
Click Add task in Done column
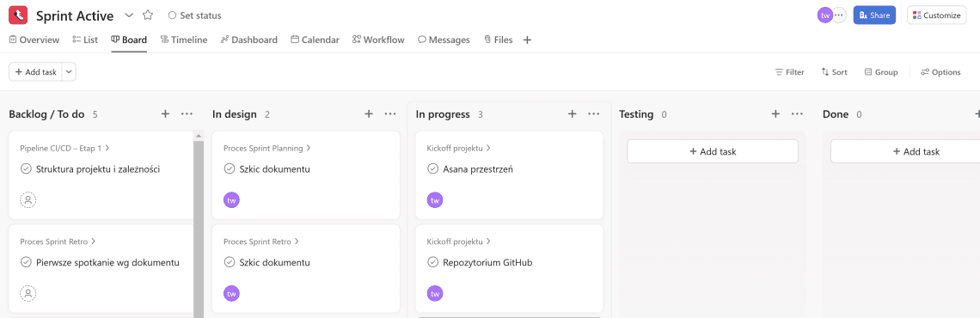pos(905,151)
